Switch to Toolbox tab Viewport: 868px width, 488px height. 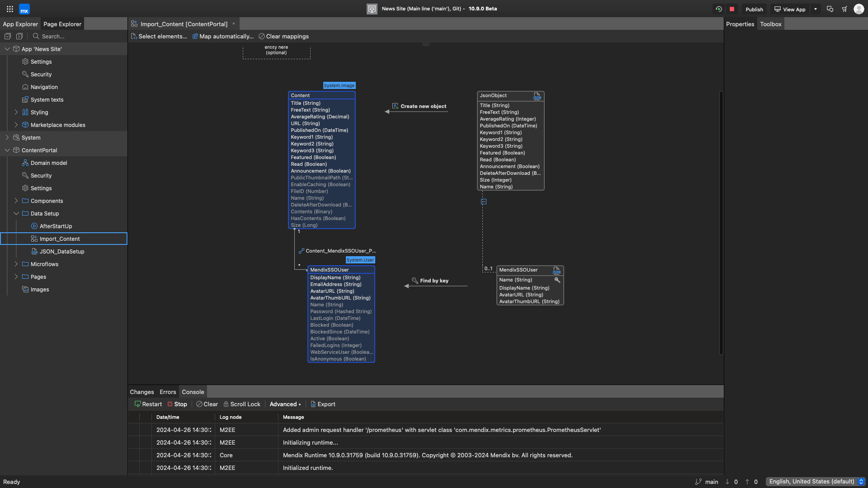coord(771,24)
